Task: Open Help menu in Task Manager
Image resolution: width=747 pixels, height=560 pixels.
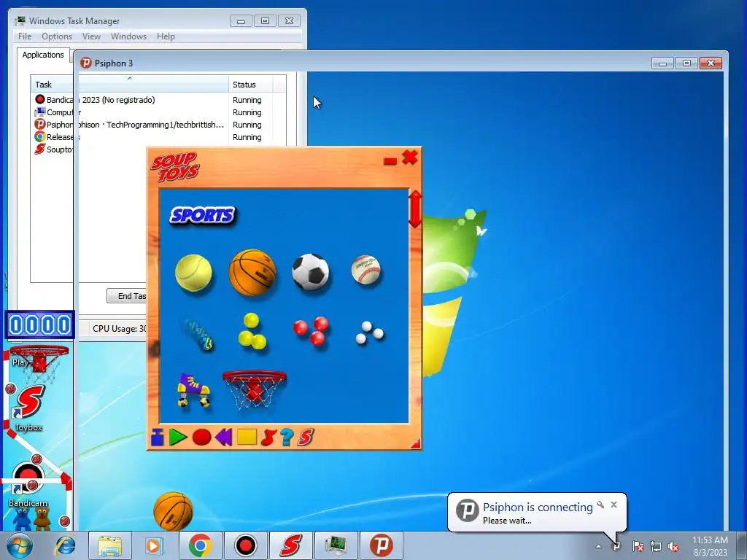Action: point(166,36)
